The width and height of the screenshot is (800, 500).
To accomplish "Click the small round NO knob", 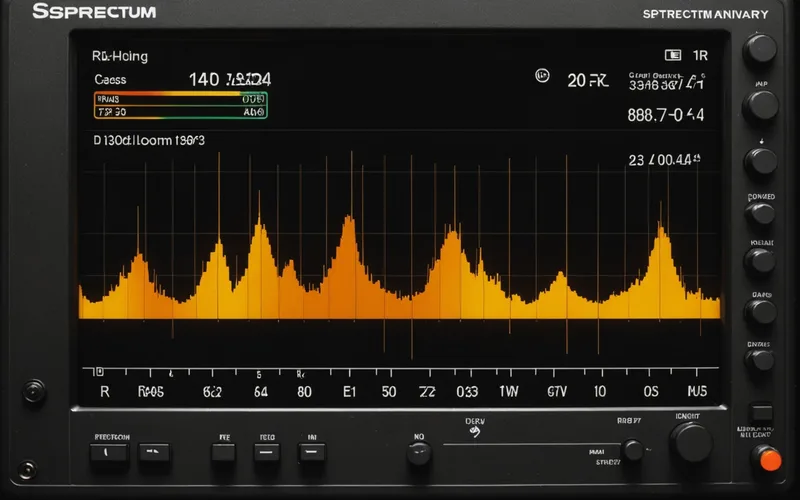I will (x=418, y=454).
